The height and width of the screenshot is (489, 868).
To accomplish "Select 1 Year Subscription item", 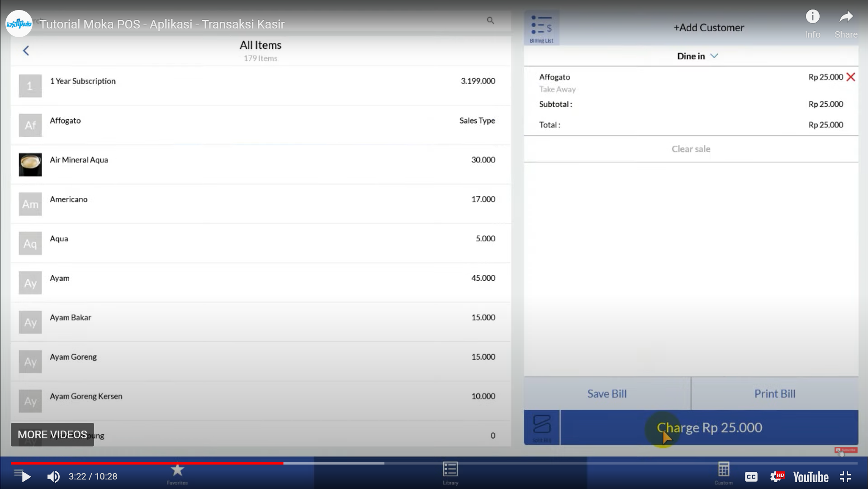I will click(x=261, y=86).
